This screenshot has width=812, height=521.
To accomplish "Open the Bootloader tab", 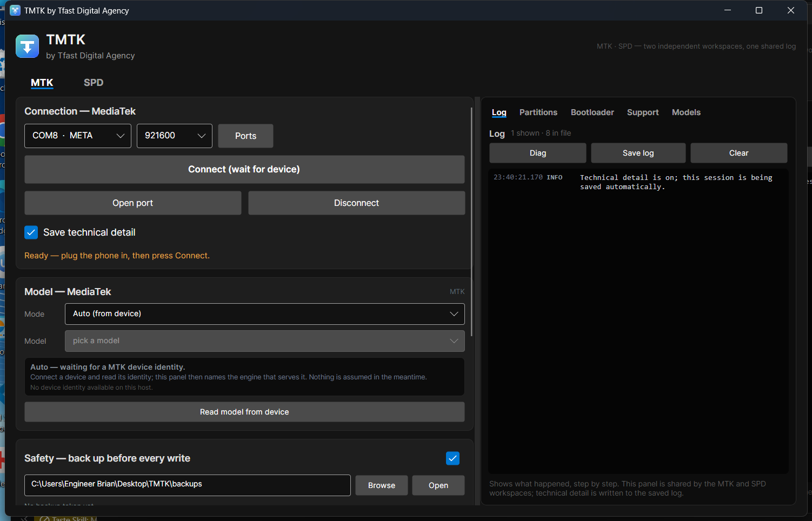I will (x=593, y=112).
